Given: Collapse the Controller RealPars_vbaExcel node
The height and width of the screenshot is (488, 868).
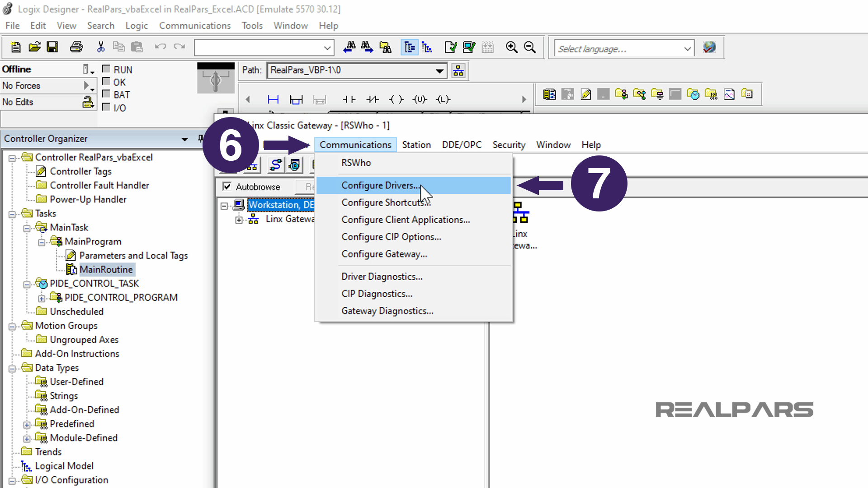Looking at the screenshot, I should (12, 158).
